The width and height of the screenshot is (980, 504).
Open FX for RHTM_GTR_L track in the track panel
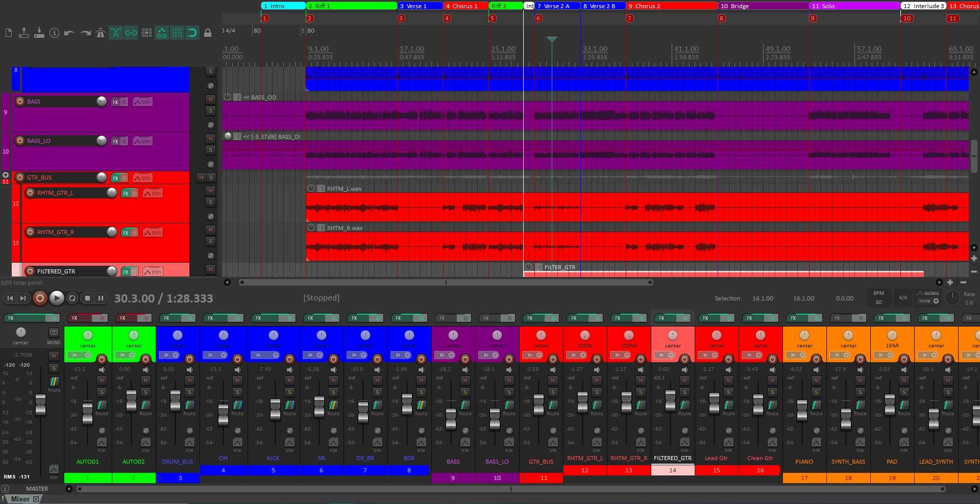click(126, 193)
